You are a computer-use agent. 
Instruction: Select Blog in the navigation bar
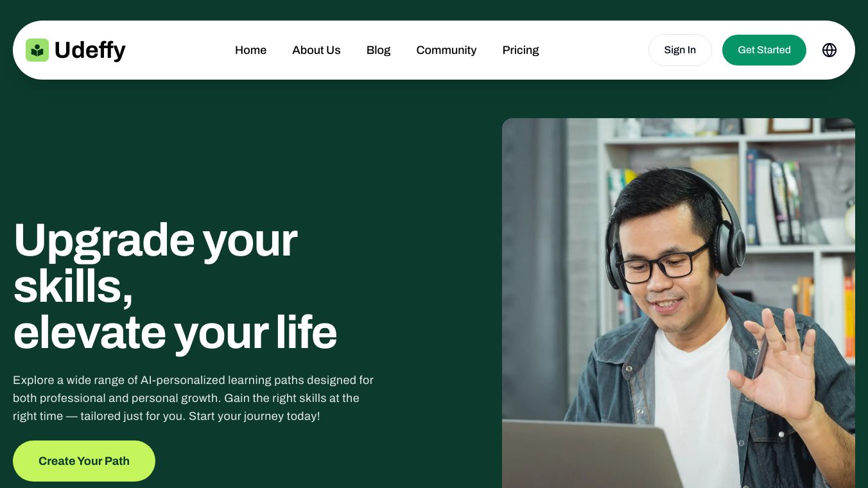tap(378, 50)
